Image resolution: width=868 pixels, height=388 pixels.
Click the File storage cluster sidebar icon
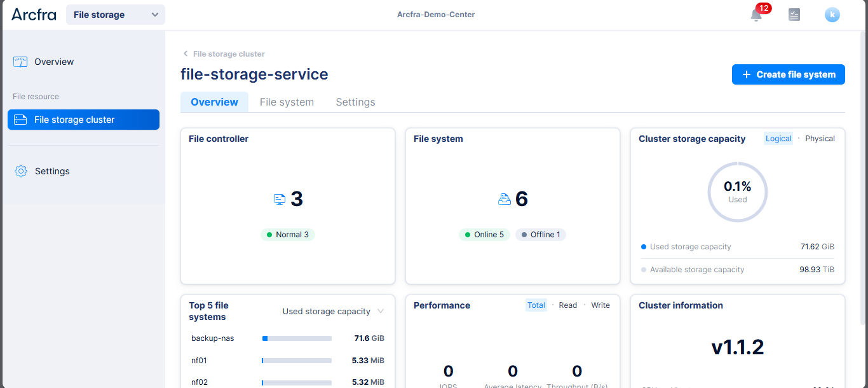pos(20,120)
